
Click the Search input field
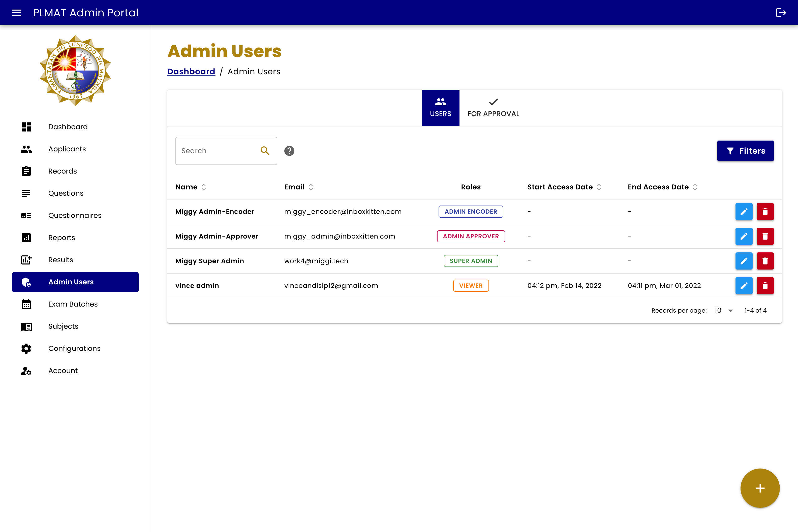coord(217,151)
